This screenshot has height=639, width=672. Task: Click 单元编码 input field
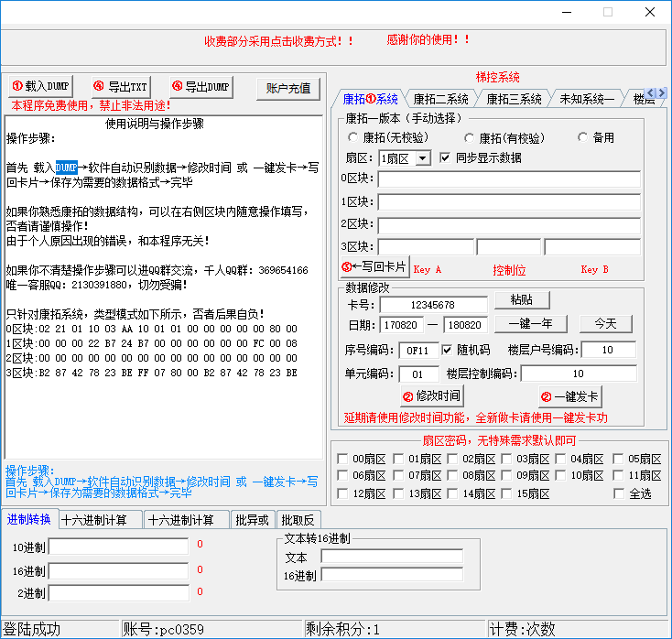pyautogui.click(x=418, y=374)
